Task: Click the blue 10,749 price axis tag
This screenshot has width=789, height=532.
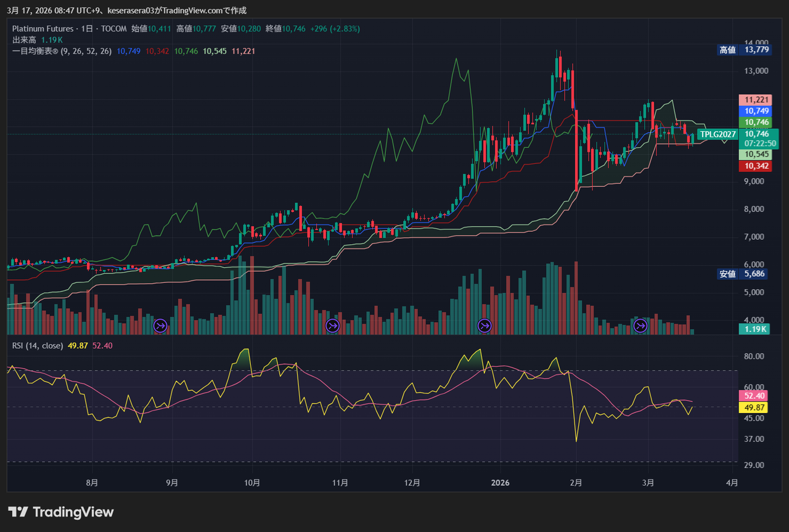Action: coord(756,111)
